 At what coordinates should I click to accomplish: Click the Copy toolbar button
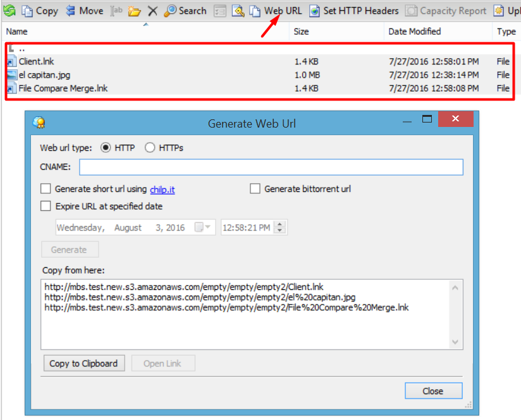40,10
